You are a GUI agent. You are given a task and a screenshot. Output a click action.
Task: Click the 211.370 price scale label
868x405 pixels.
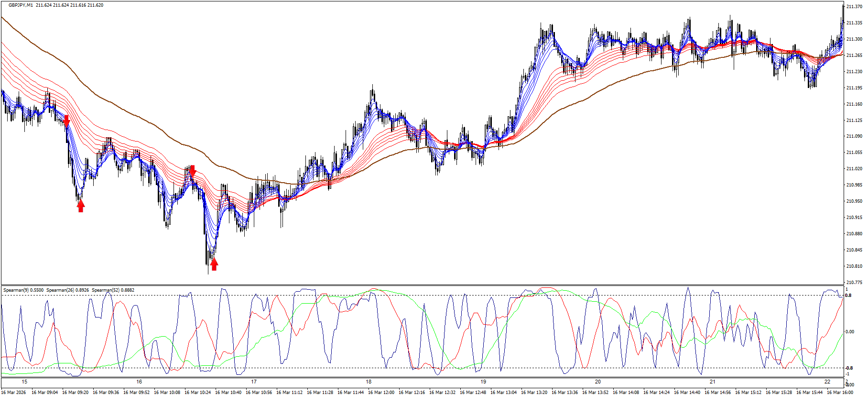[854, 7]
